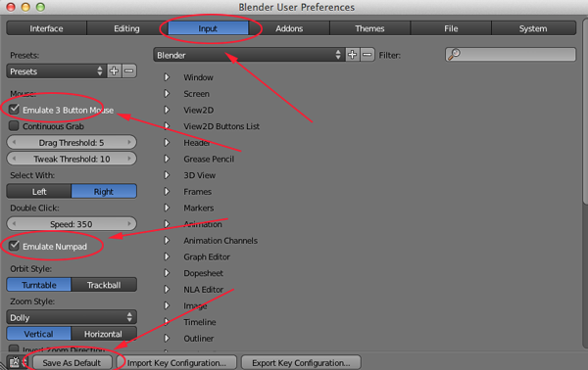Expand the Markers keymap section
Image resolution: width=588 pixels, height=370 pixels.
(x=167, y=208)
